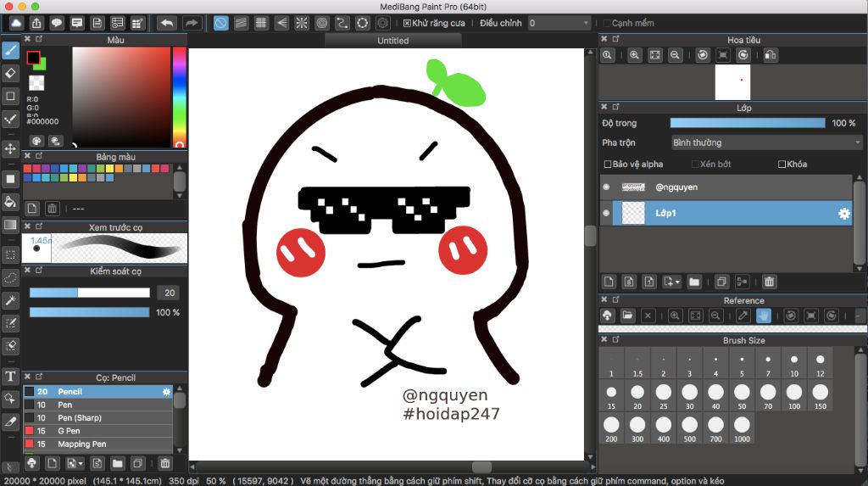Enable the curve snap guide

point(342,23)
